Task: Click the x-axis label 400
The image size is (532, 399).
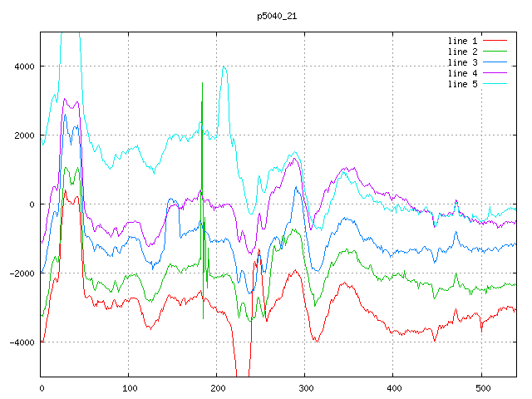Action: click(394, 388)
